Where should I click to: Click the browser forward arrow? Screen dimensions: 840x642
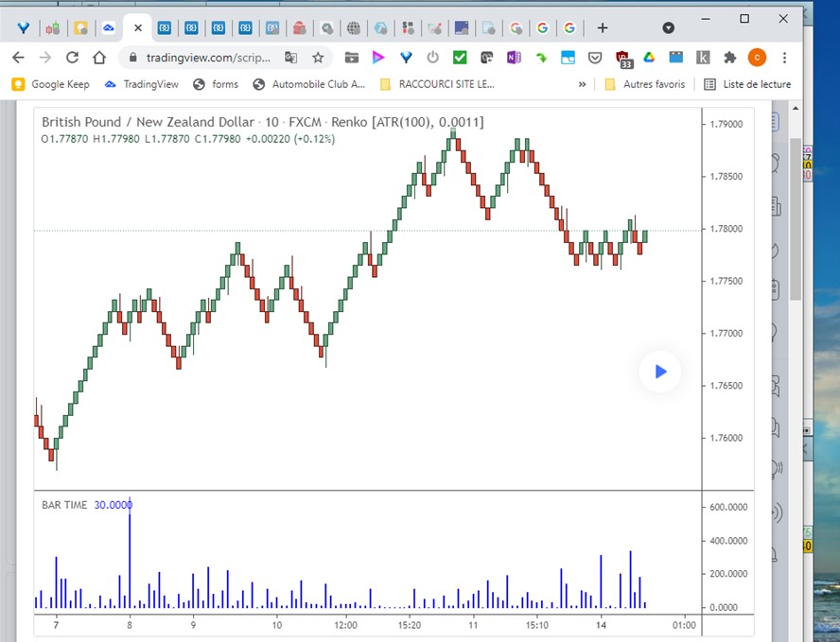click(45, 58)
